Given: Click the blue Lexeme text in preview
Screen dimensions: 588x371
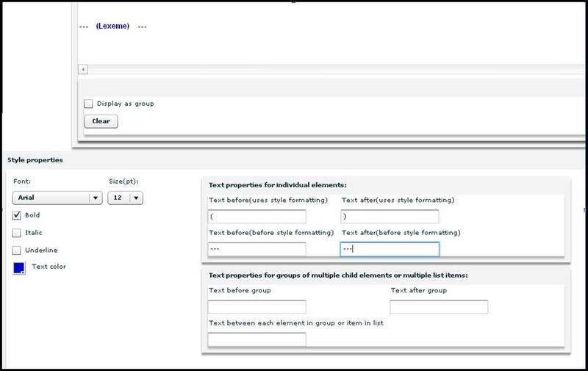Looking at the screenshot, I should pos(112,26).
